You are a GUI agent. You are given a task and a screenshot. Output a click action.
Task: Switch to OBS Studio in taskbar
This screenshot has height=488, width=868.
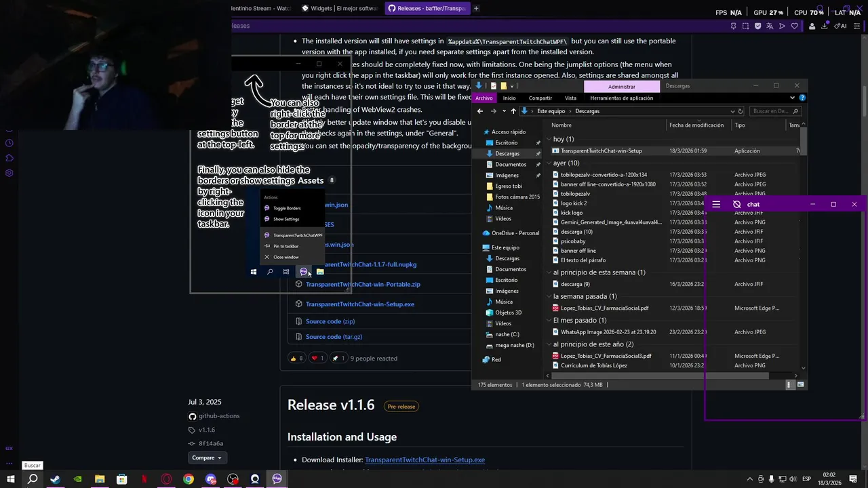233,479
